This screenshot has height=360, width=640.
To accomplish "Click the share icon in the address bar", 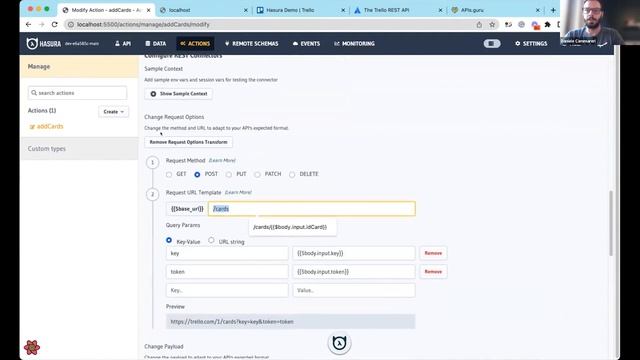I will coord(479,24).
